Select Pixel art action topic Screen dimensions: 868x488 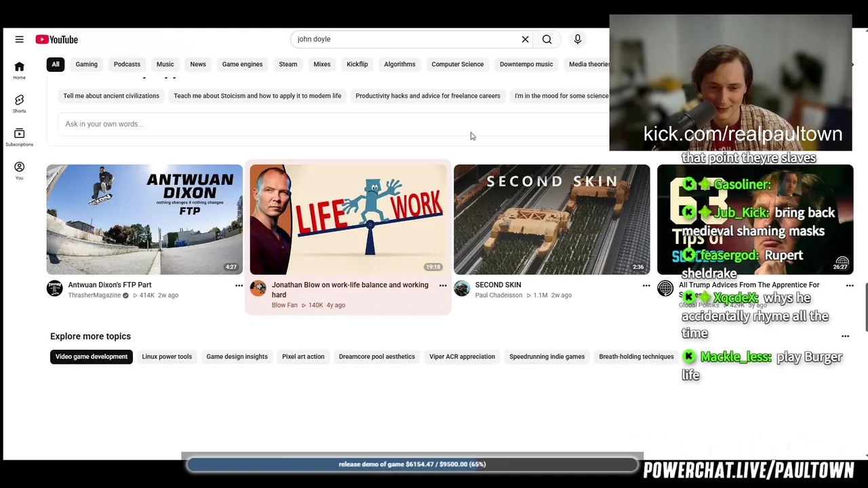click(303, 357)
